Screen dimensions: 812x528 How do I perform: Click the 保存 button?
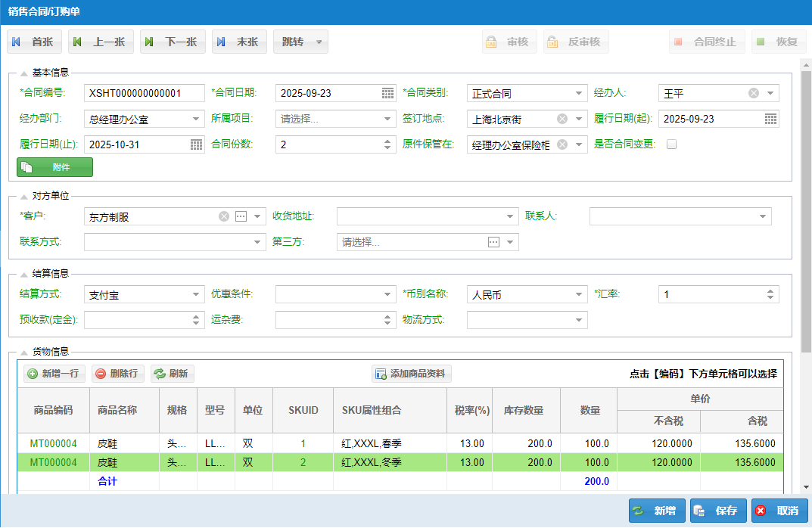pyautogui.click(x=717, y=511)
